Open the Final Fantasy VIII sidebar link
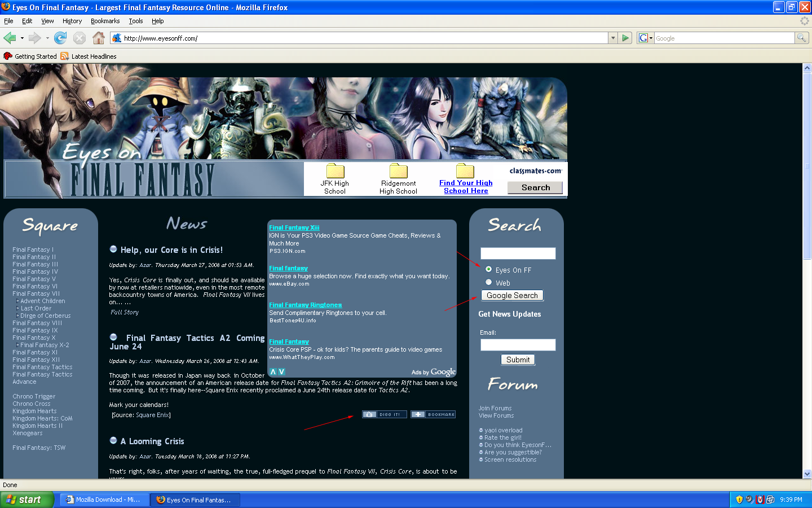The width and height of the screenshot is (812, 508). (x=37, y=323)
